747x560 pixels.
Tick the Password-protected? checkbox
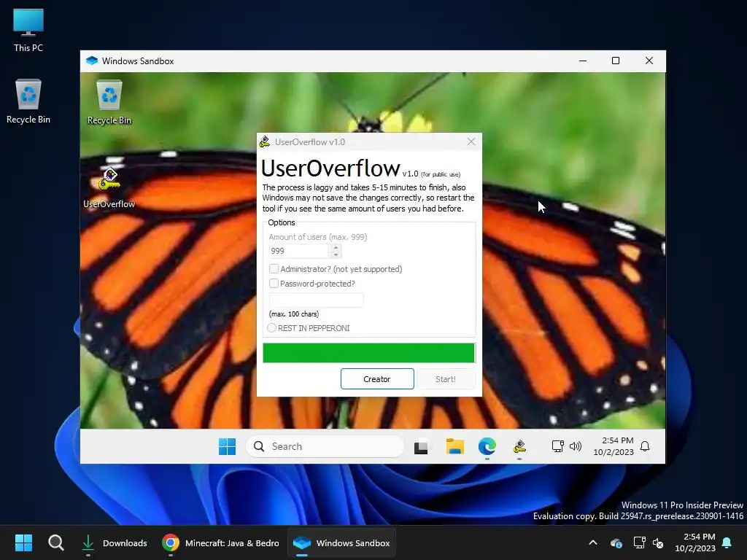pyautogui.click(x=274, y=284)
